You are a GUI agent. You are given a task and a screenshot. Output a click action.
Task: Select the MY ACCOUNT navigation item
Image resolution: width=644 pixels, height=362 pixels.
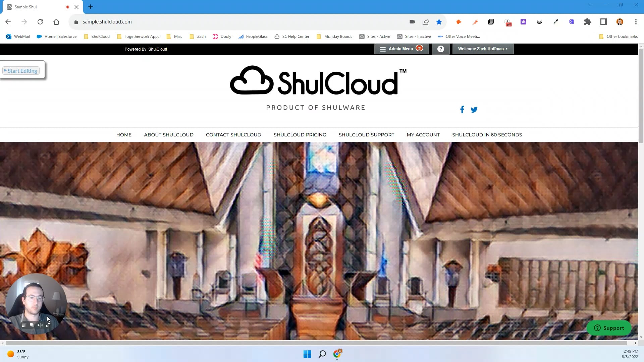pyautogui.click(x=423, y=134)
